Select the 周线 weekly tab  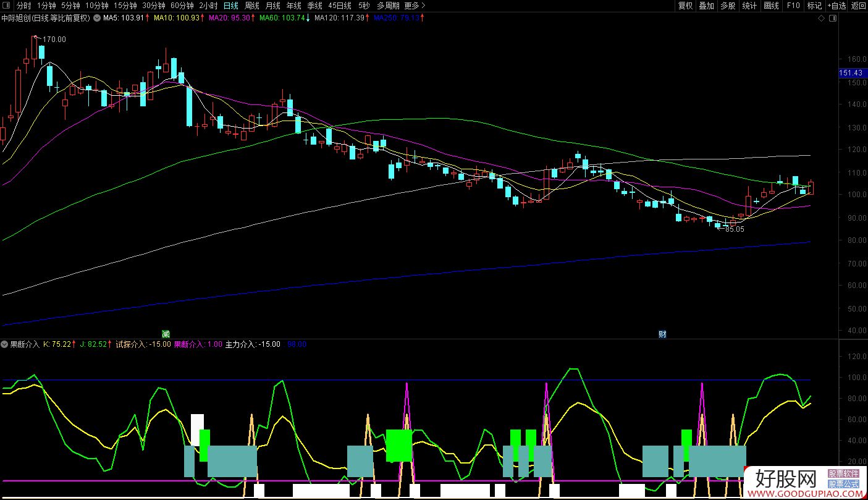click(251, 6)
